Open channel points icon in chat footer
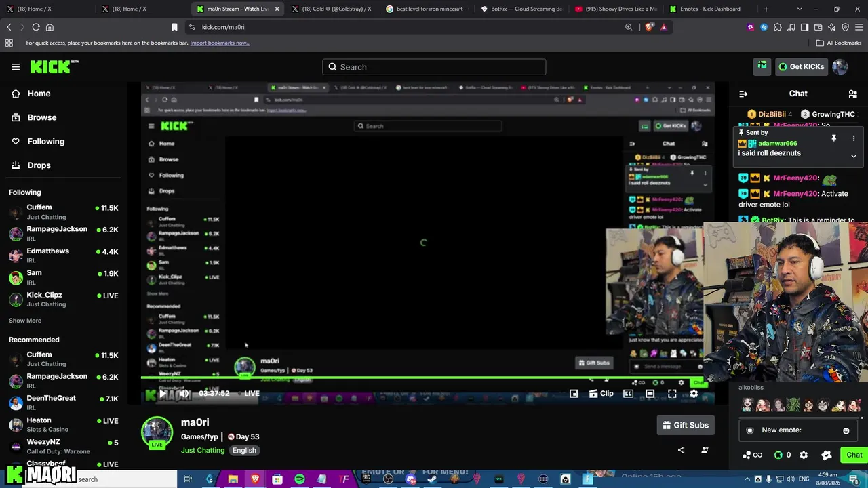This screenshot has width=868, height=488. point(751,455)
